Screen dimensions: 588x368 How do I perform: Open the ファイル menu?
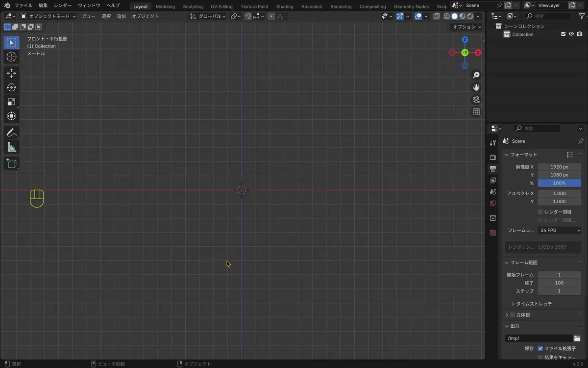click(x=24, y=5)
